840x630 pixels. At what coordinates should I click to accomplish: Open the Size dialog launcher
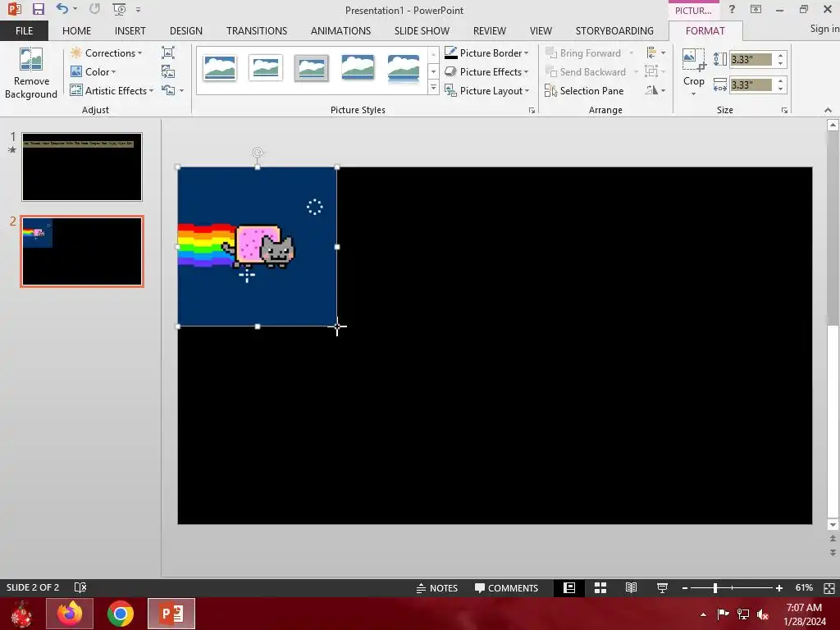[784, 111]
